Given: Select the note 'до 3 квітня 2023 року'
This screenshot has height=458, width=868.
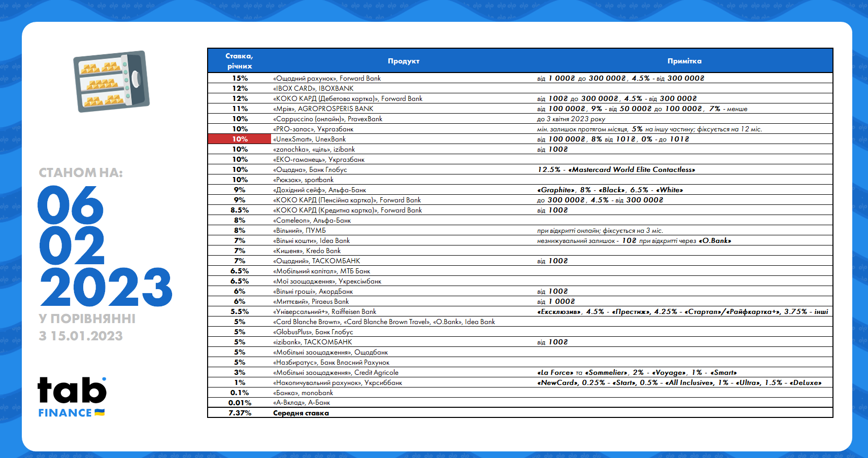Looking at the screenshot, I should point(571,119).
